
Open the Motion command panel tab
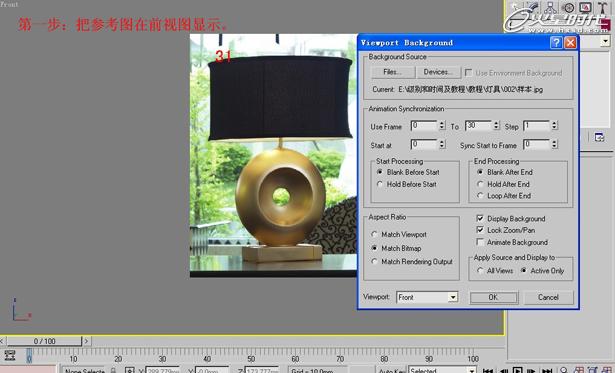point(568,7)
